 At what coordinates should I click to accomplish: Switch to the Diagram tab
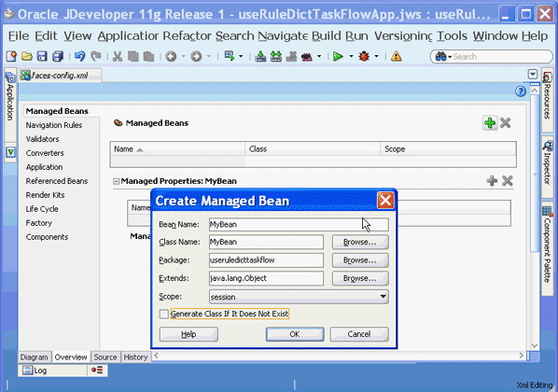[34, 357]
